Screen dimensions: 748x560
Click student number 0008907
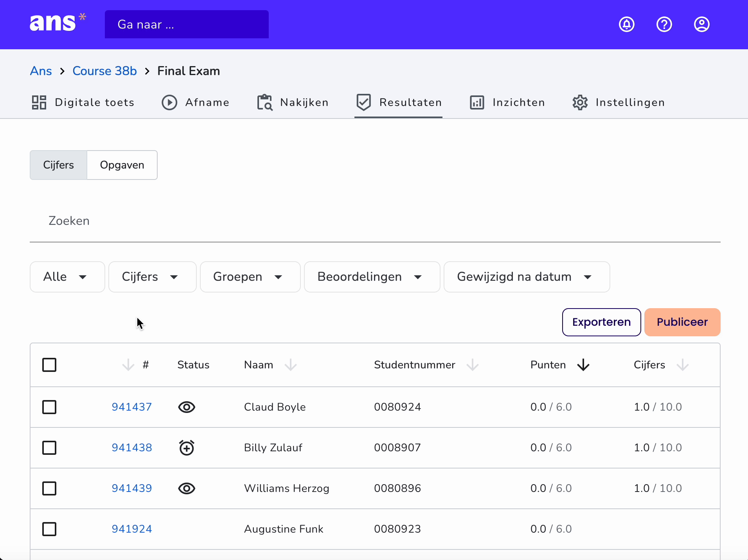coord(397,448)
